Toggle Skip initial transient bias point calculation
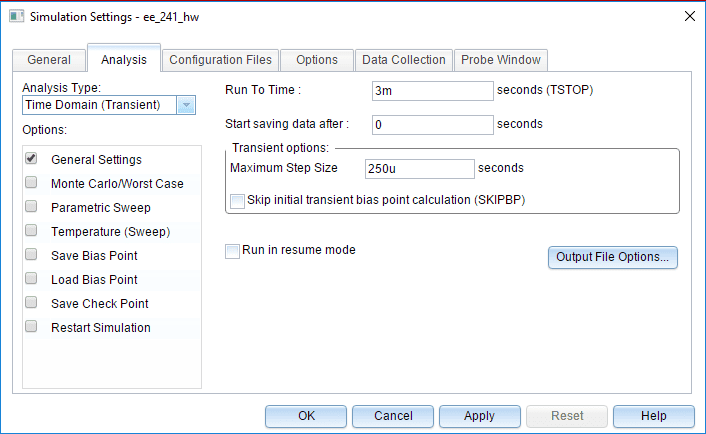This screenshot has height=434, width=706. (238, 200)
